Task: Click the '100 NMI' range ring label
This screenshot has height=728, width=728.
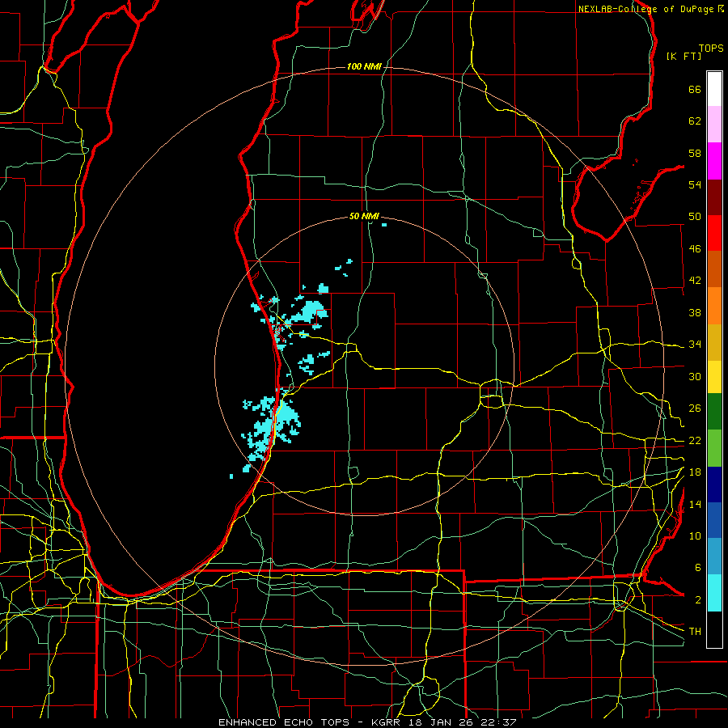Action: coord(365,67)
